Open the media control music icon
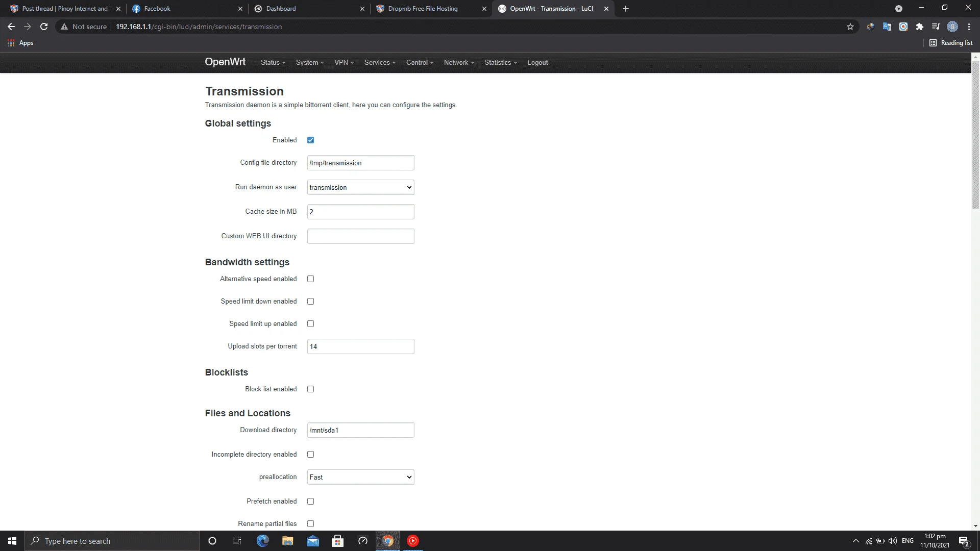 point(936,27)
